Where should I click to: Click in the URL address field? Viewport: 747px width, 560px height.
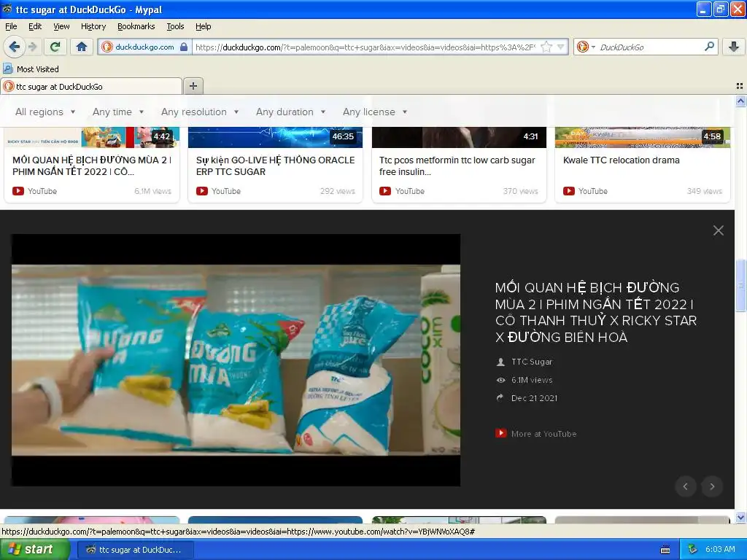365,47
